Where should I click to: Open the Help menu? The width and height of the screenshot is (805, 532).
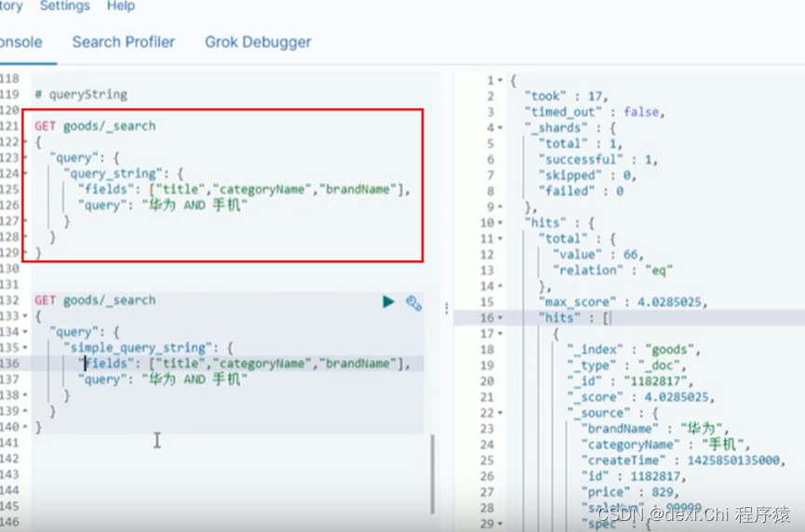[121, 7]
